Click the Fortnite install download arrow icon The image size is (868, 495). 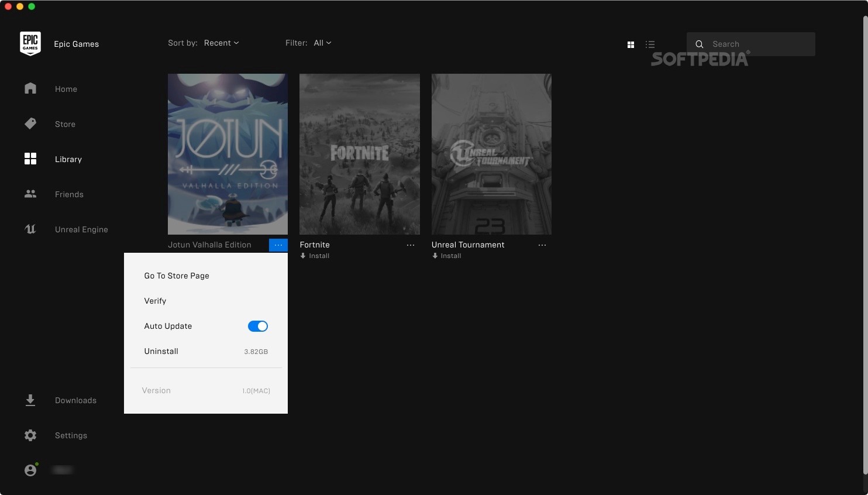303,256
